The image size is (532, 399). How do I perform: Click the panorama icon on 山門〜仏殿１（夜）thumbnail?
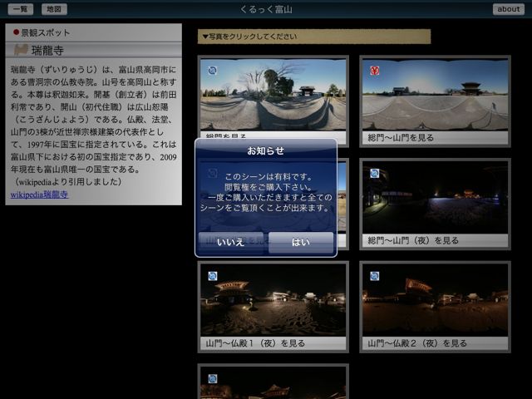click(213, 276)
